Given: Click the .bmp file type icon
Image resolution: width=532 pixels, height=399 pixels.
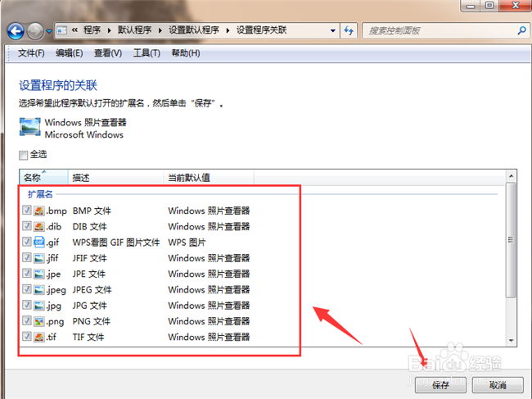Looking at the screenshot, I should coord(39,211).
